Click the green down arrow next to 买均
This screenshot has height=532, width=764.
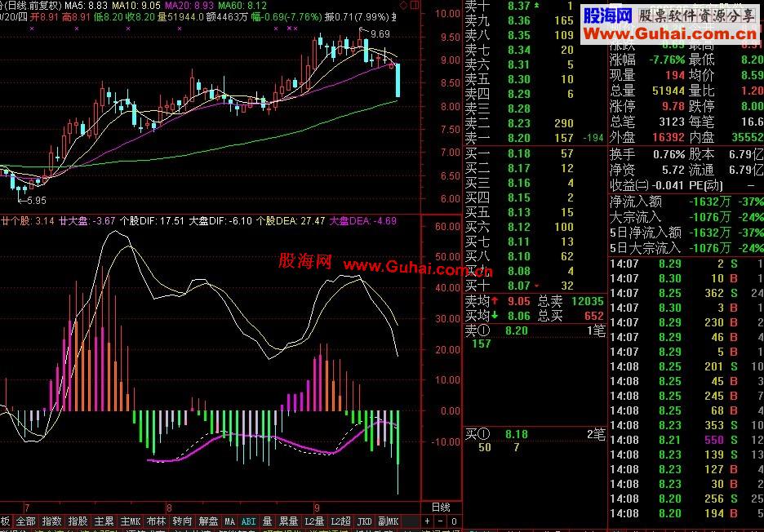click(495, 316)
